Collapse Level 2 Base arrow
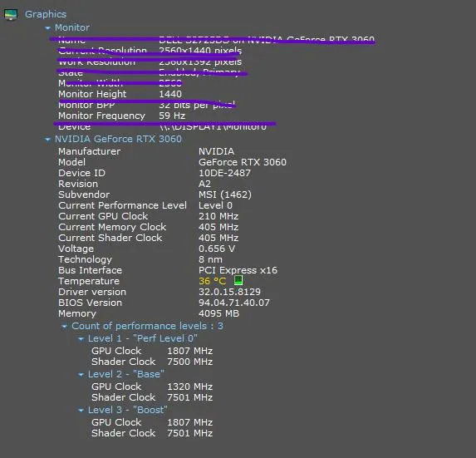476x458 pixels. click(81, 375)
